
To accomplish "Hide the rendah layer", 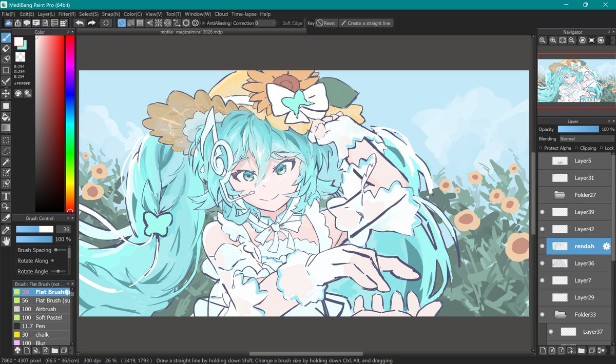I will pyautogui.click(x=543, y=246).
